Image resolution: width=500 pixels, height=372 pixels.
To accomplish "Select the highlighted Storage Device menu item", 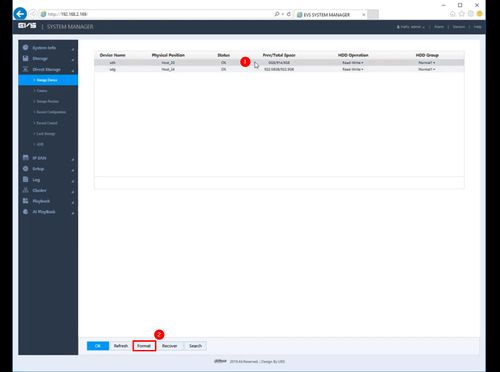I will point(48,80).
